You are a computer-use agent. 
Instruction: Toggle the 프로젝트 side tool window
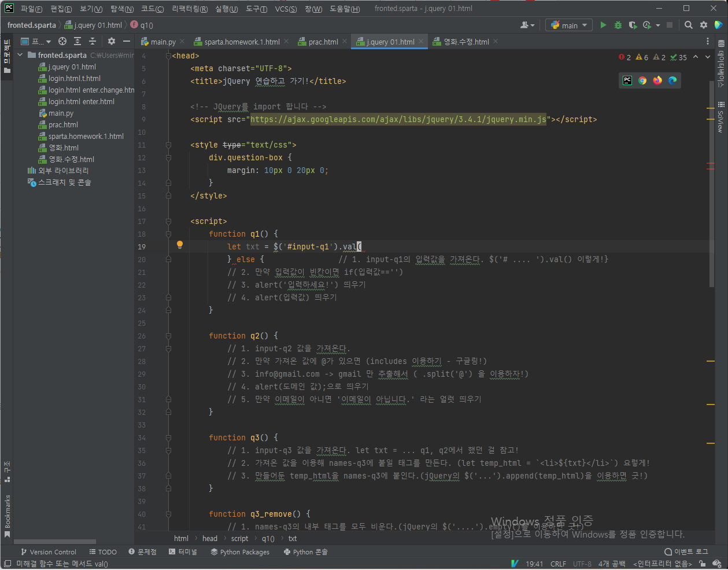point(7,56)
